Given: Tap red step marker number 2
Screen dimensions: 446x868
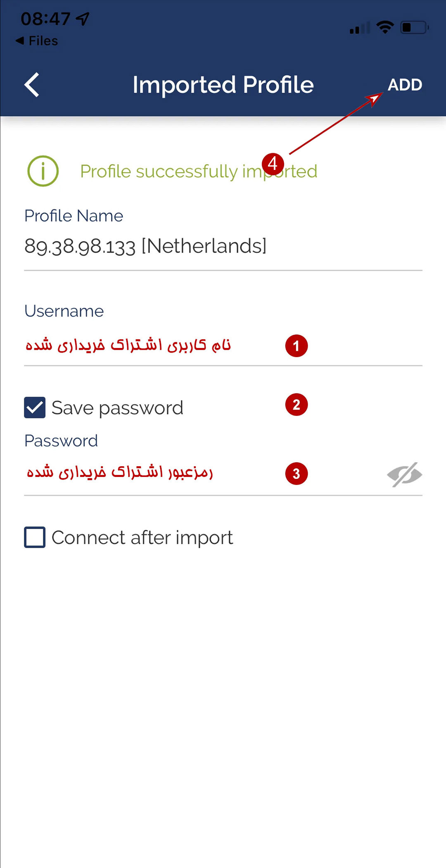Looking at the screenshot, I should point(297,405).
